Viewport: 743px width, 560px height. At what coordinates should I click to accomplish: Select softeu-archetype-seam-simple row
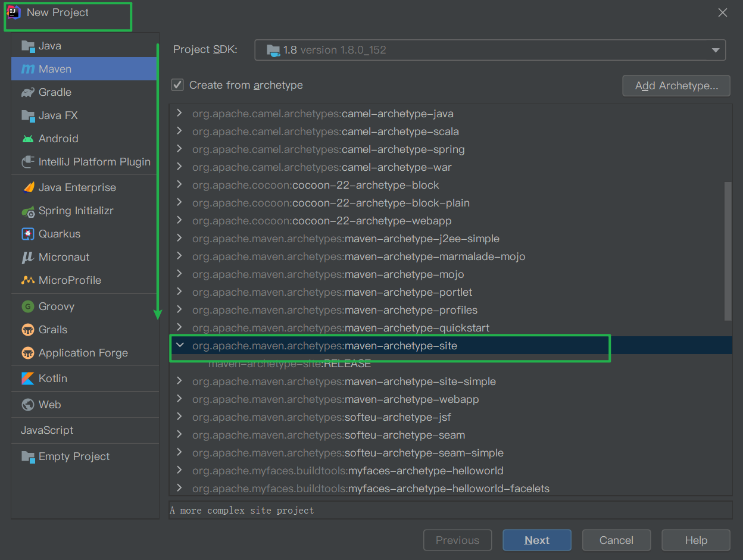tap(451, 452)
